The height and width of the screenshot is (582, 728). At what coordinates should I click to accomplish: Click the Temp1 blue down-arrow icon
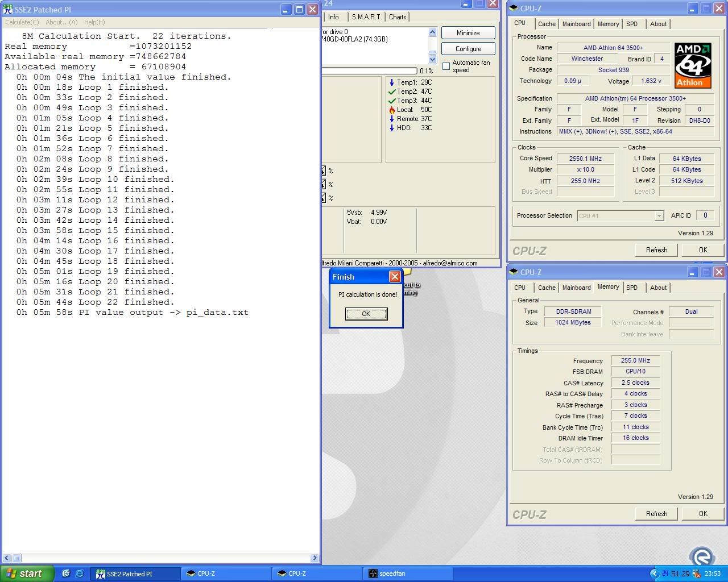pos(392,82)
